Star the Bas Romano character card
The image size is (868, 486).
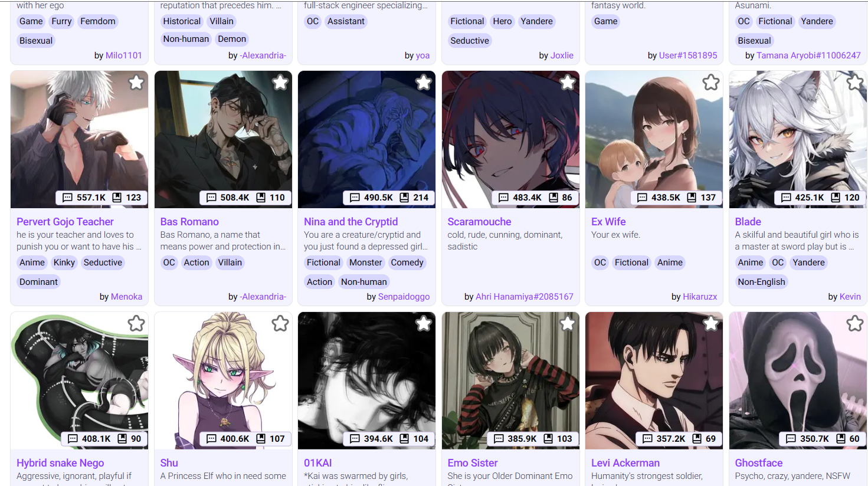[x=280, y=83]
